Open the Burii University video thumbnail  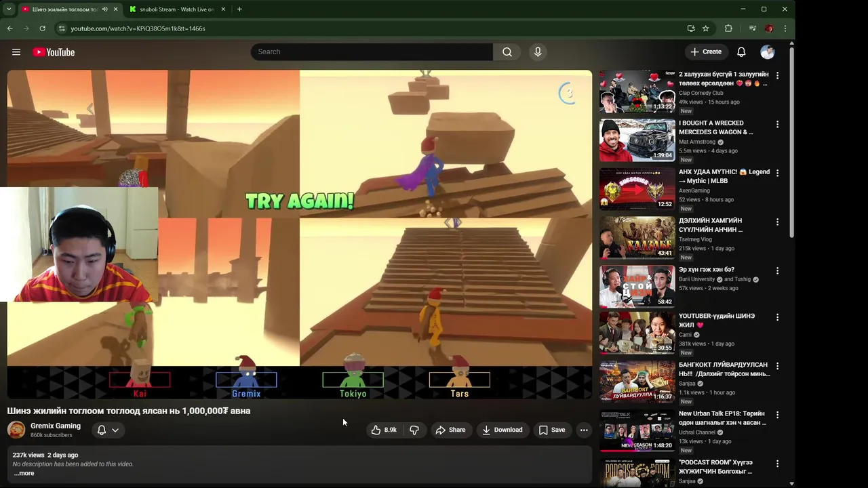pyautogui.click(x=637, y=287)
